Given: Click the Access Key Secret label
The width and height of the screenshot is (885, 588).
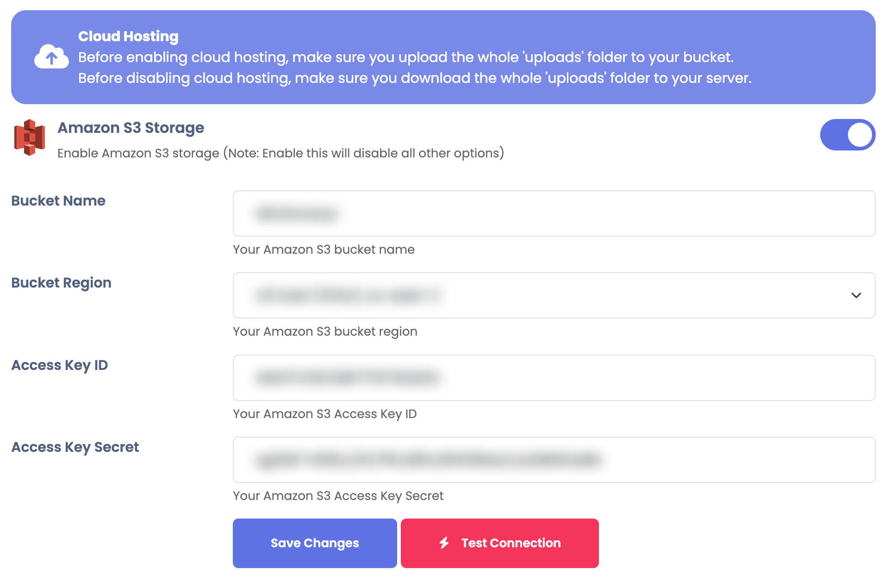Looking at the screenshot, I should pos(75,447).
